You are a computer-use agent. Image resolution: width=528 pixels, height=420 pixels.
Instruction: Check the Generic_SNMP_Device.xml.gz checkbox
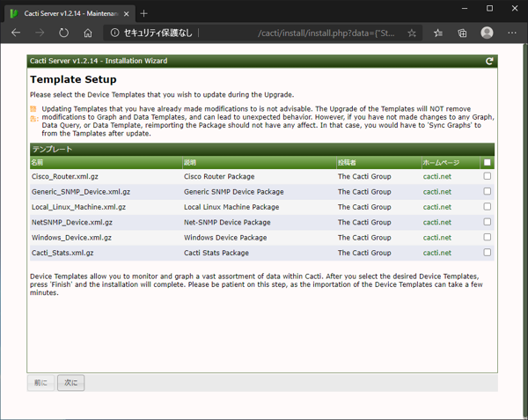[x=487, y=191]
